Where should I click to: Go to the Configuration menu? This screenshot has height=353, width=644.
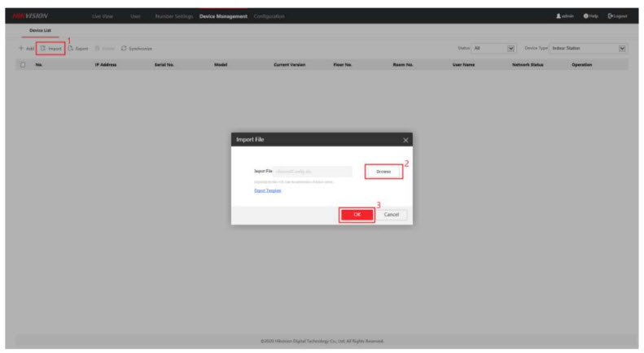269,17
